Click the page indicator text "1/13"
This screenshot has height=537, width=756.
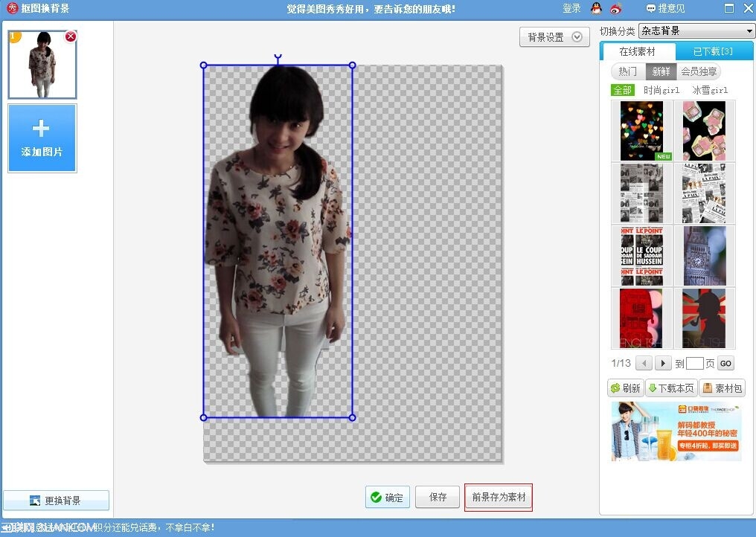(621, 363)
